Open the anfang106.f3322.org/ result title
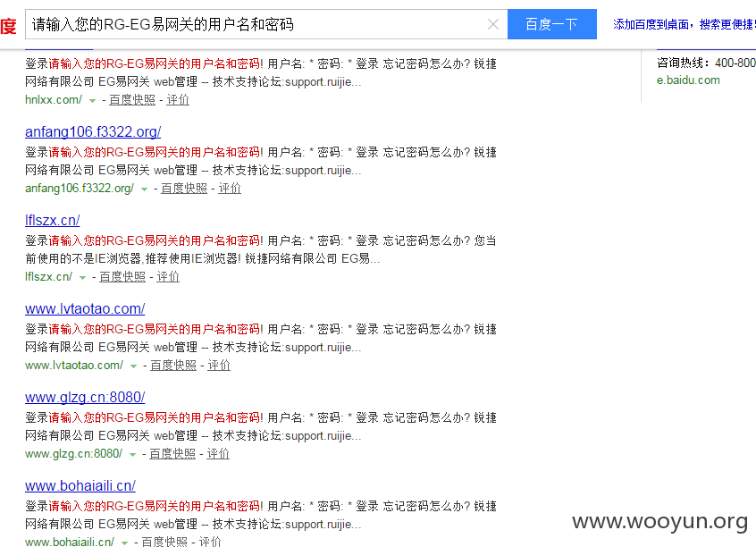This screenshot has height=547, width=756. [x=93, y=131]
